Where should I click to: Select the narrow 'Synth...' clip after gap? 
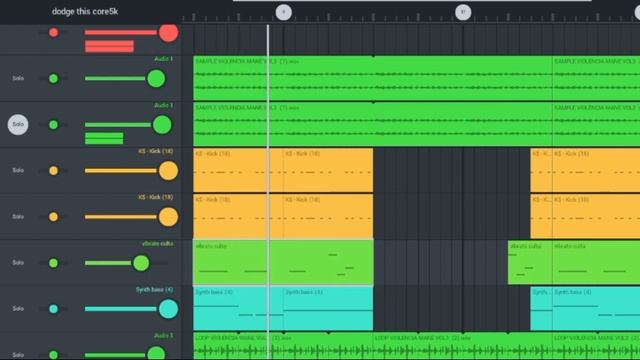541,309
